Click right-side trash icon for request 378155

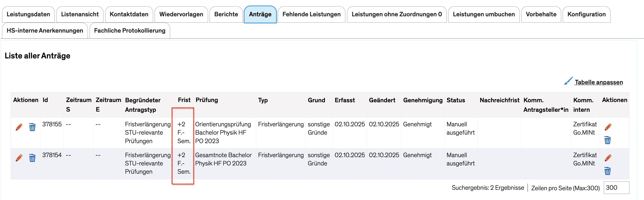pos(607,140)
